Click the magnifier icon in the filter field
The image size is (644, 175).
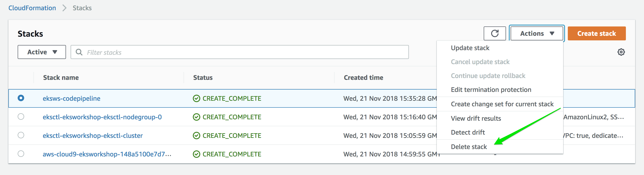[x=79, y=52]
